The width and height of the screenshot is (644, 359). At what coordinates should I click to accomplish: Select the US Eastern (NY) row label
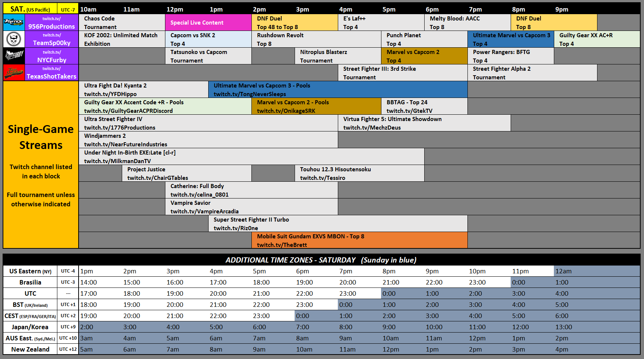coord(30,271)
